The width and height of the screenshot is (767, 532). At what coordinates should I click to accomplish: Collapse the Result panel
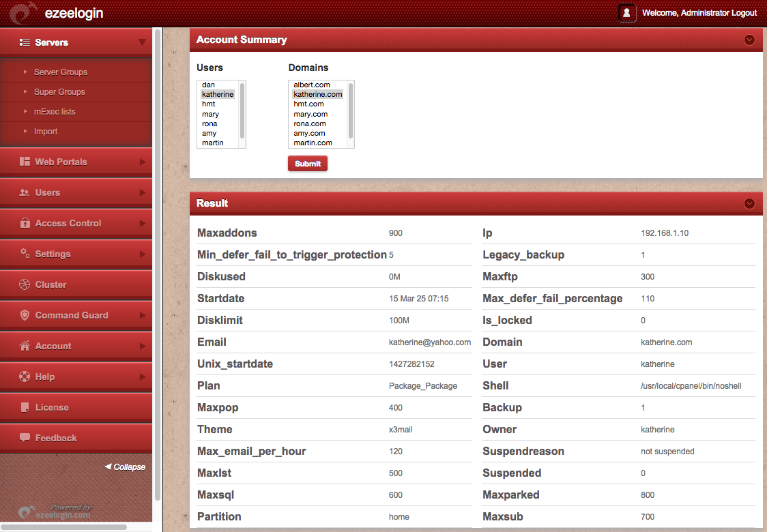(x=749, y=203)
